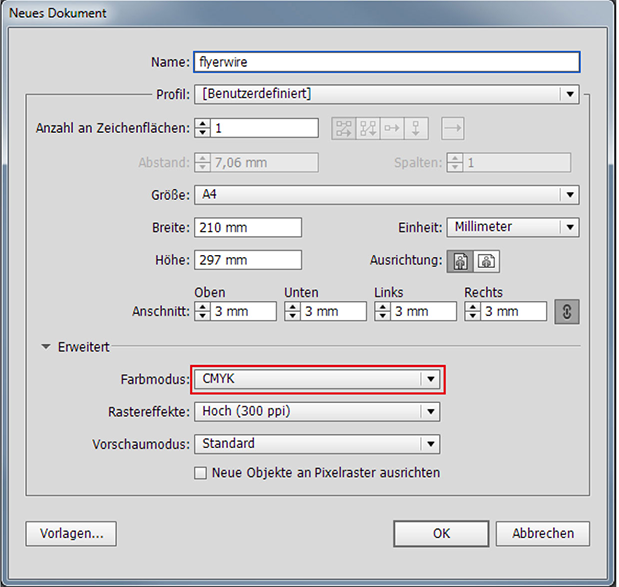
Task: Select grid by row artboard arrangement
Action: coord(344,128)
